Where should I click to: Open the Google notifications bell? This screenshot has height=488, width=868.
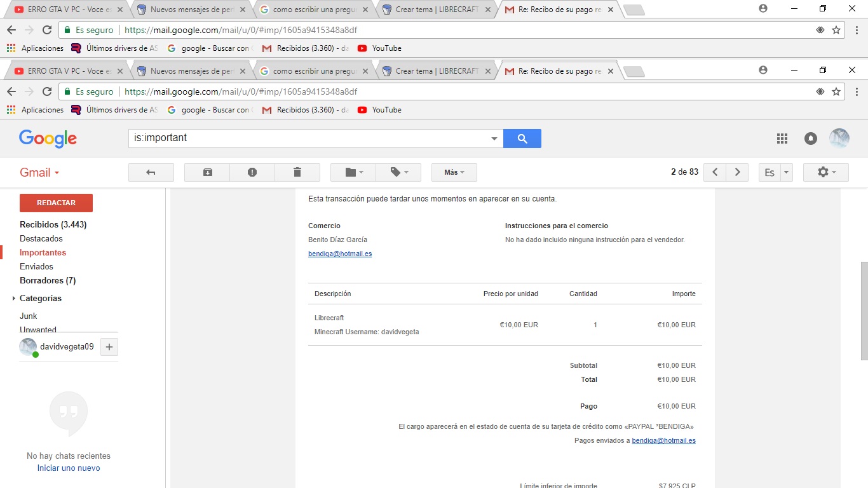[x=810, y=139]
